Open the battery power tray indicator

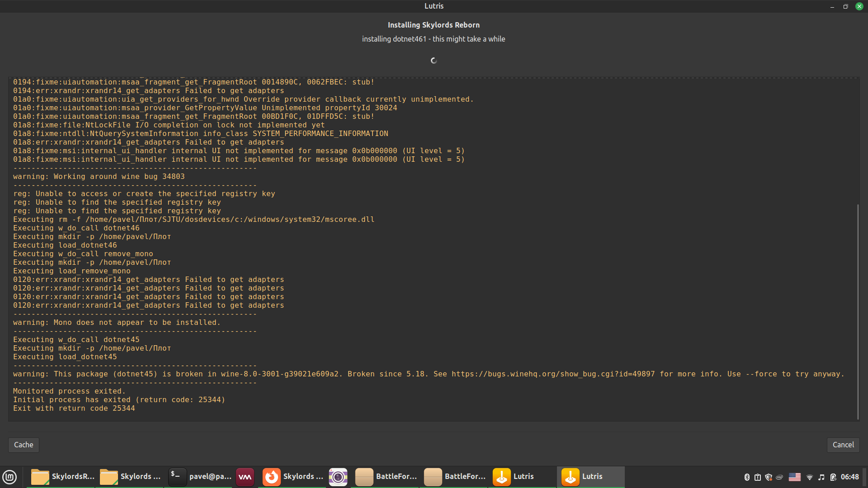click(833, 477)
